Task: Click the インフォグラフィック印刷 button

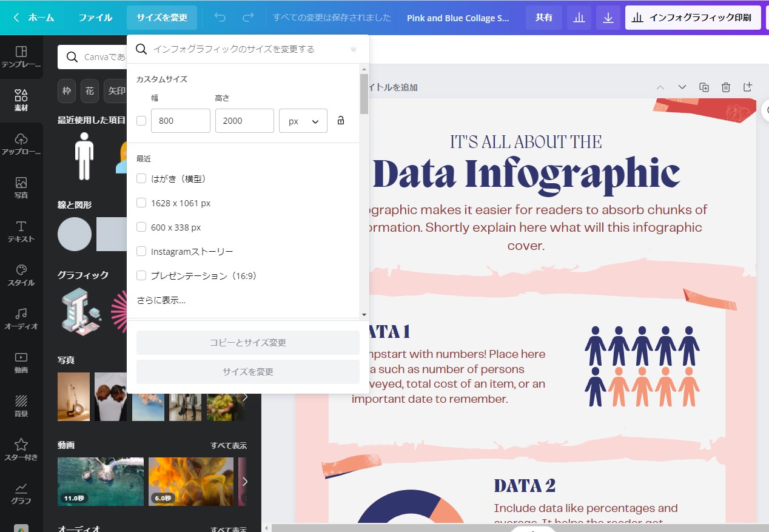Action: [x=693, y=18]
